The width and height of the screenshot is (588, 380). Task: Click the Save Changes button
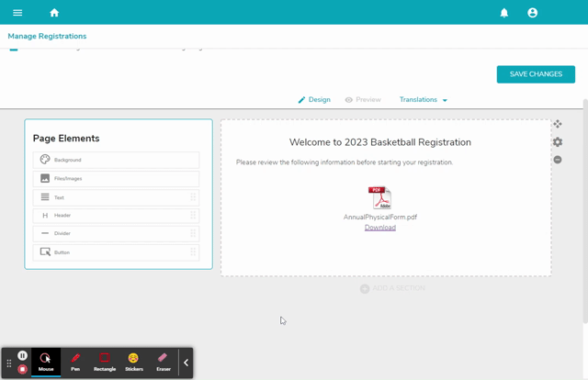point(536,74)
